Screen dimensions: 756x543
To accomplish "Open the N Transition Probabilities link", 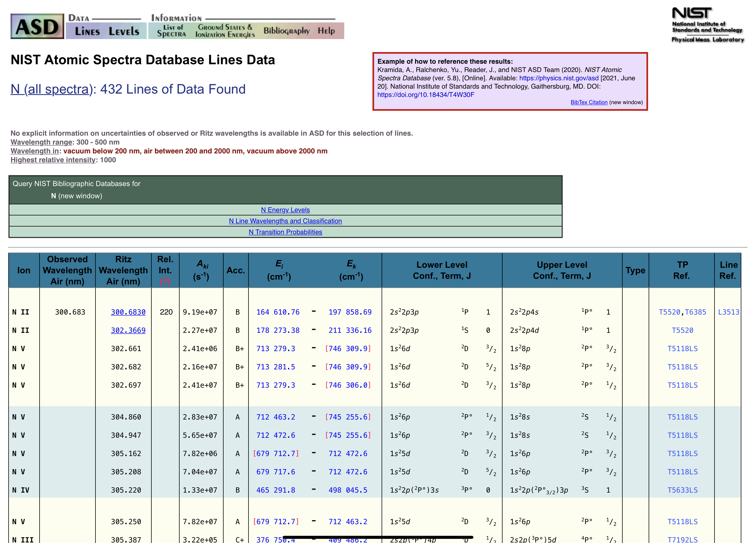I will coord(285,232).
